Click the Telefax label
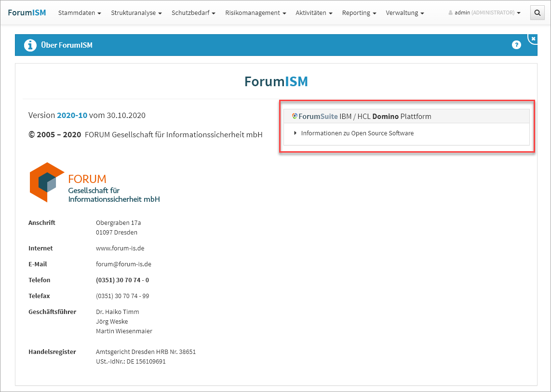551x392 pixels. pos(40,296)
